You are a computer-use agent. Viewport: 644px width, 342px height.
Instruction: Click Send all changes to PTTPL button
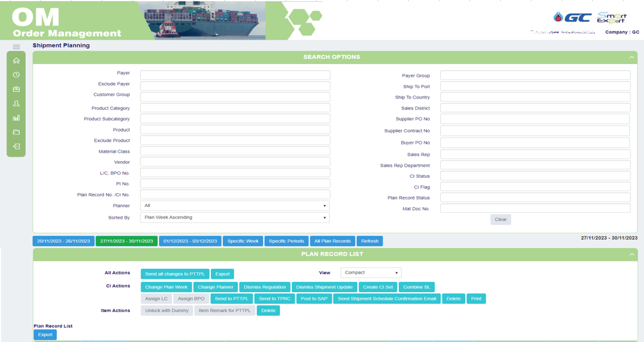point(175,274)
